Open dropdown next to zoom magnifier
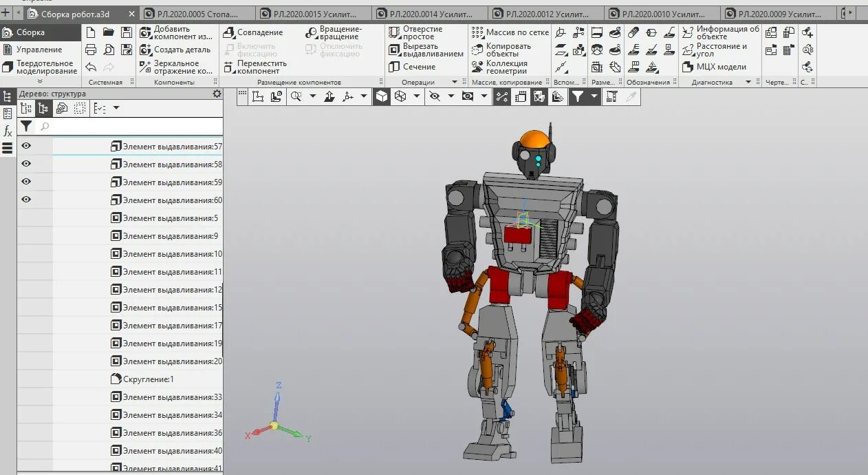 coord(312,97)
